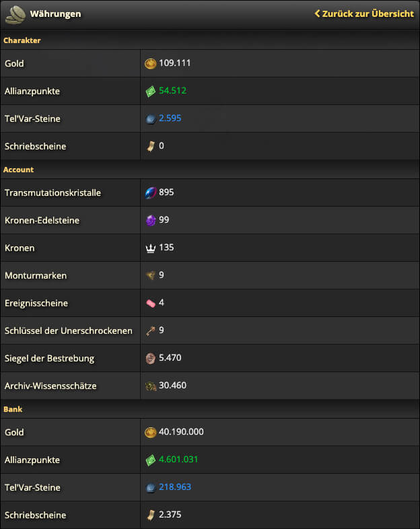Click the blue Tel'Var-Steine stone icon under Charakter
Viewport: 420px width, 529px height.
tap(151, 118)
